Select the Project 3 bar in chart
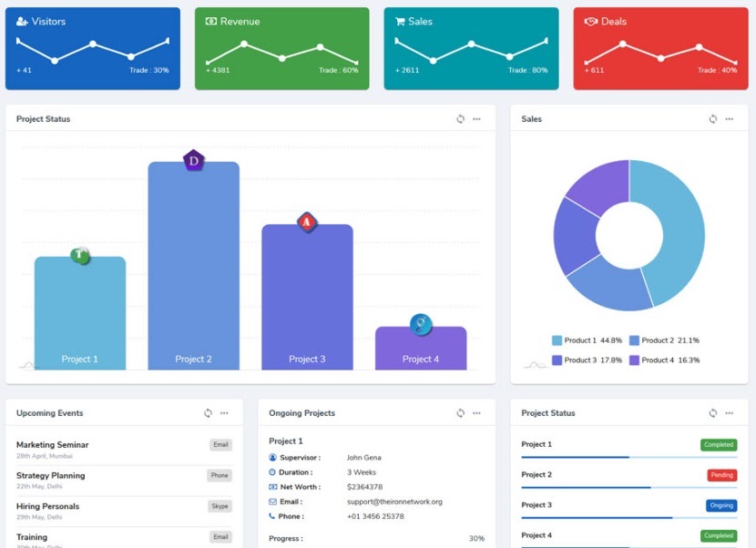This screenshot has height=548, width=756. [307, 299]
